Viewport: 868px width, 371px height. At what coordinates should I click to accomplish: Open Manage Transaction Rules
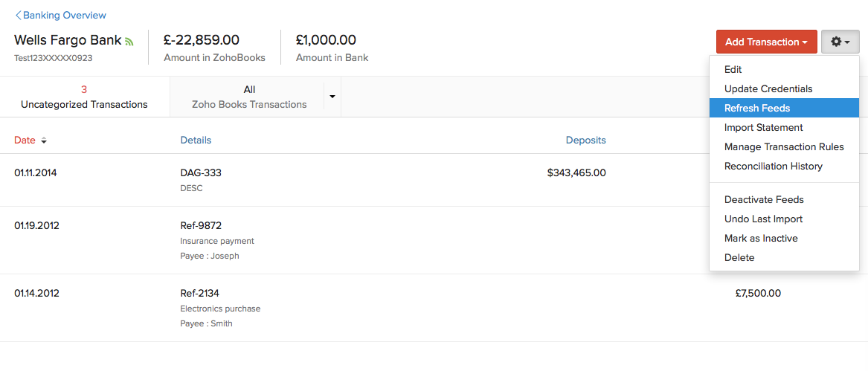tap(784, 146)
